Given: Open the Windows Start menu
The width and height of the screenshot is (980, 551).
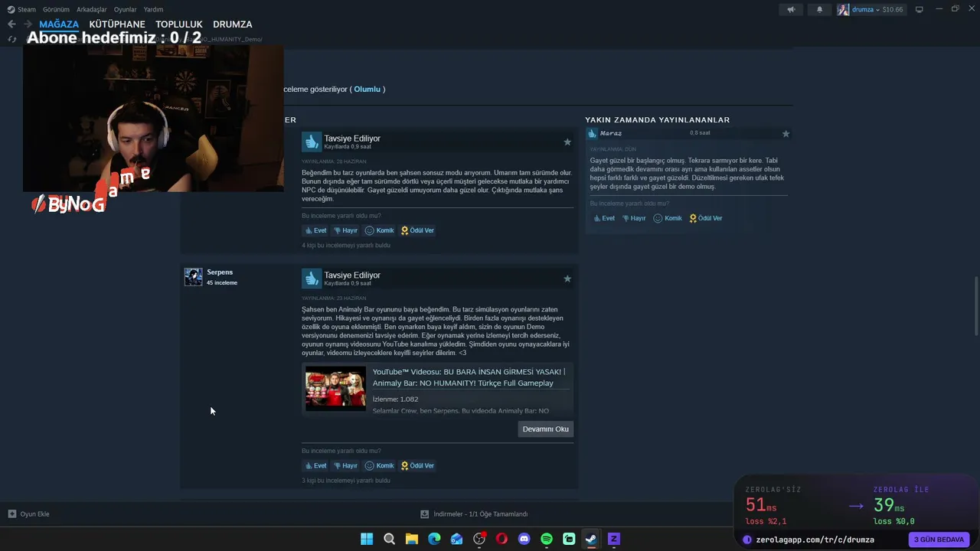Looking at the screenshot, I should pos(367,539).
